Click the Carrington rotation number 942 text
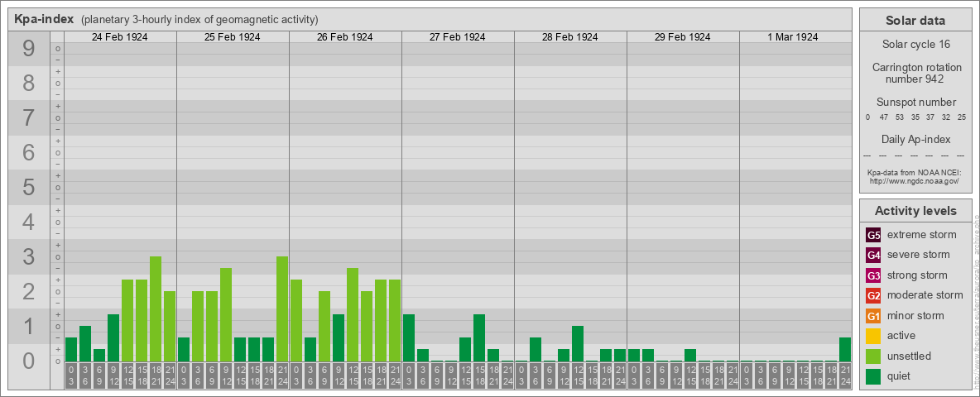Viewport: 980px width, 397px height. tap(915, 73)
